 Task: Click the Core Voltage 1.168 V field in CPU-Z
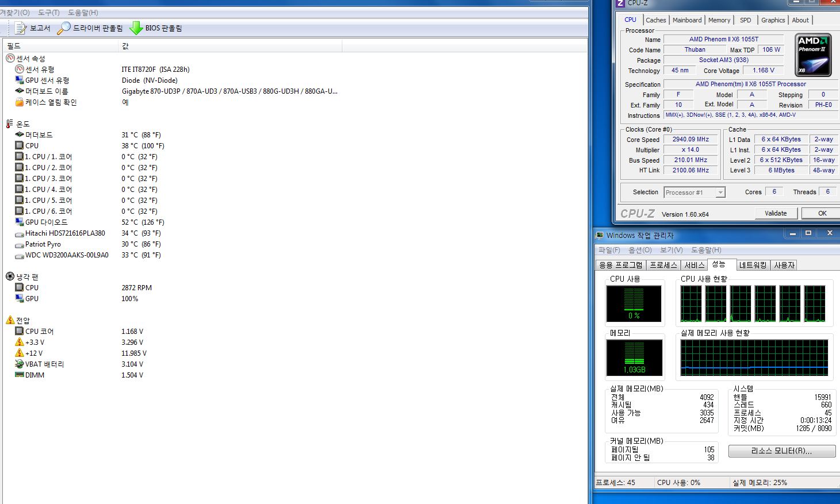point(763,70)
